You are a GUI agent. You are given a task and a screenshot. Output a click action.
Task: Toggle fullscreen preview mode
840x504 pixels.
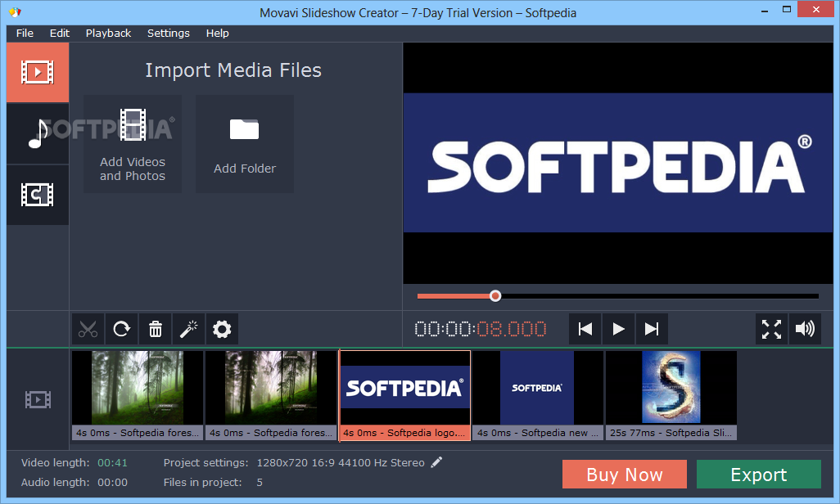(x=771, y=329)
